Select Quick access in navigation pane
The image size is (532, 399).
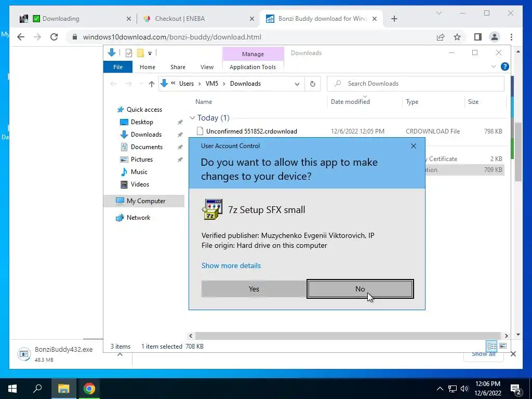pos(144,110)
